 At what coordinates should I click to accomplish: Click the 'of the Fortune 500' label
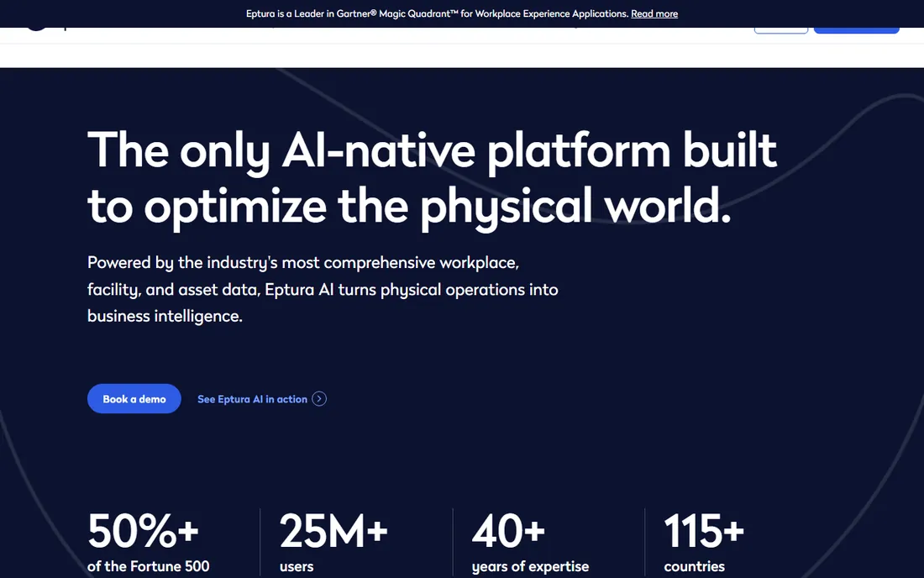[148, 566]
